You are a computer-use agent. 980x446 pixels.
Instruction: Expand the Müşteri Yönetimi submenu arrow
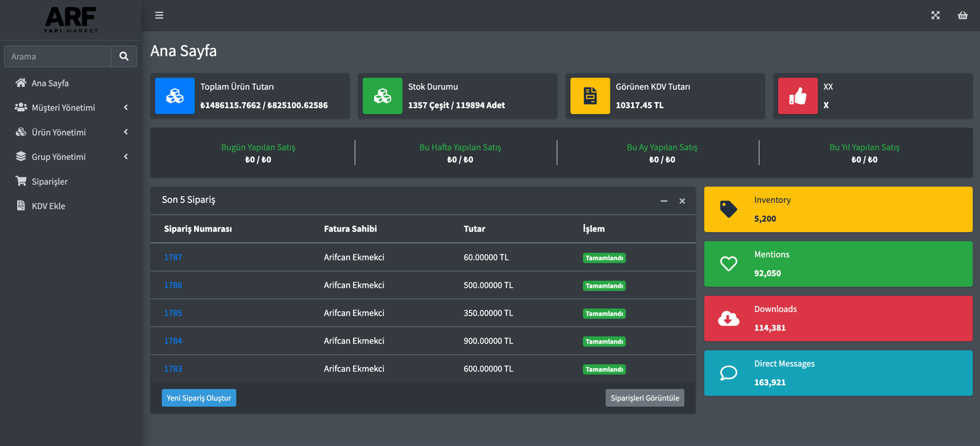(126, 108)
